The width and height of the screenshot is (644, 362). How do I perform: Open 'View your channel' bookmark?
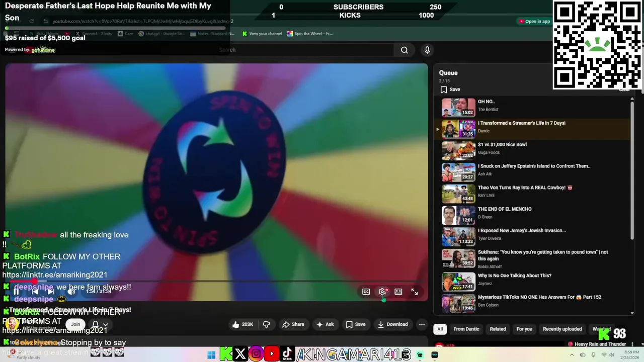pyautogui.click(x=262, y=34)
